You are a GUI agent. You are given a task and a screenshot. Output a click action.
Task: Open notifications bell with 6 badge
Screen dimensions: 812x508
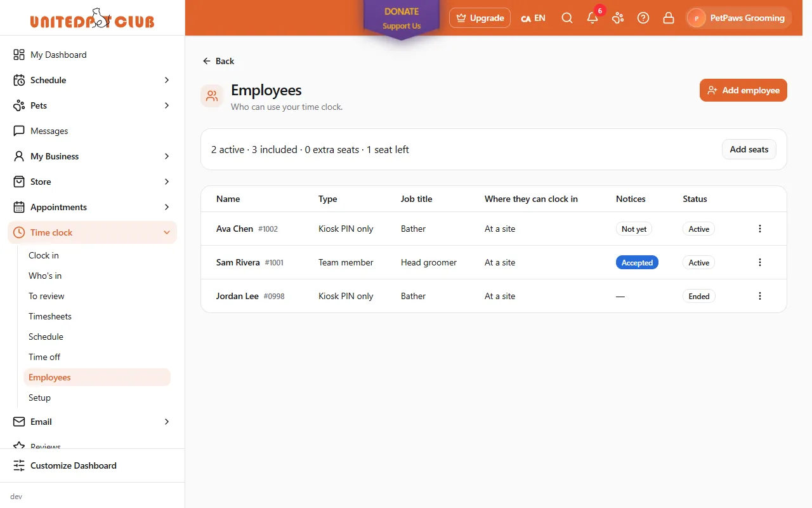(594, 17)
